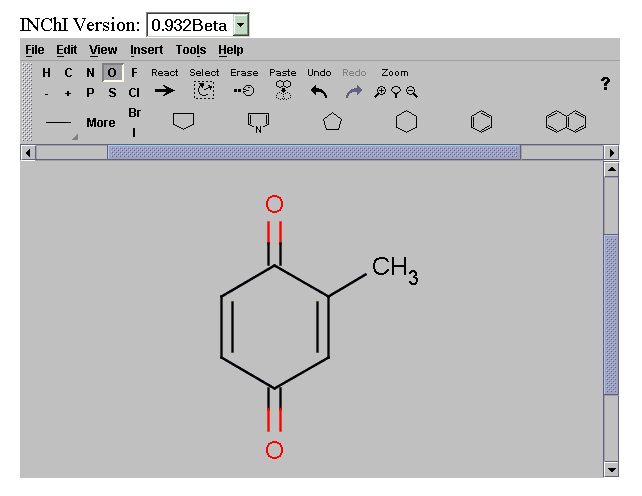
Task: Undo the last drawing action
Action: pos(319,90)
